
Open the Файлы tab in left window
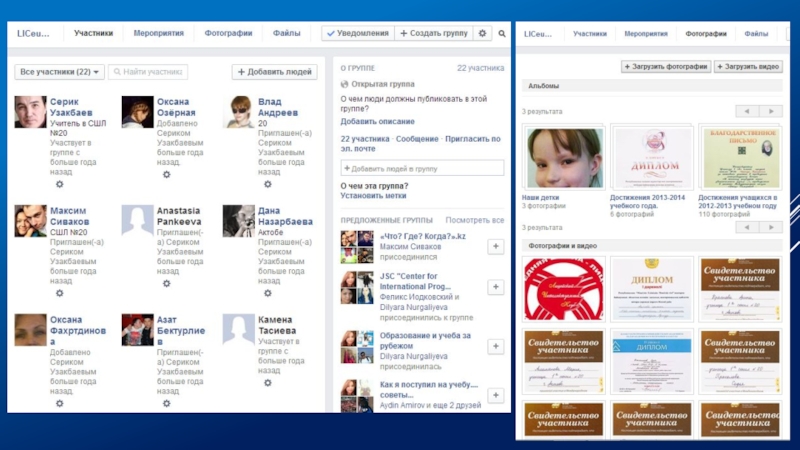tap(286, 33)
